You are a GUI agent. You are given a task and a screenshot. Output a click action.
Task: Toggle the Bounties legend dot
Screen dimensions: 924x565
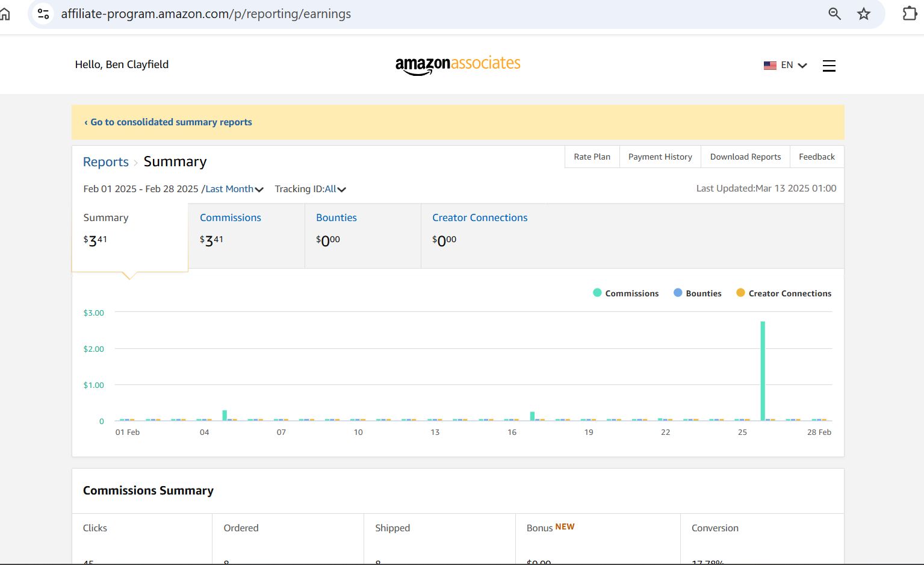(678, 293)
